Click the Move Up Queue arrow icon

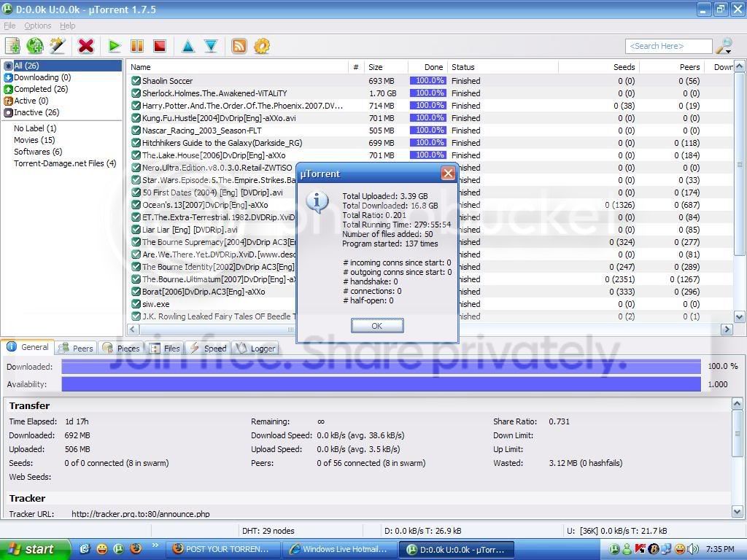[188, 46]
